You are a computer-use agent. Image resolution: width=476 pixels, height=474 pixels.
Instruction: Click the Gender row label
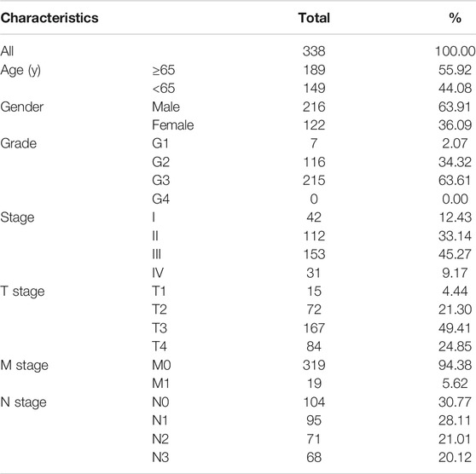[x=22, y=107]
